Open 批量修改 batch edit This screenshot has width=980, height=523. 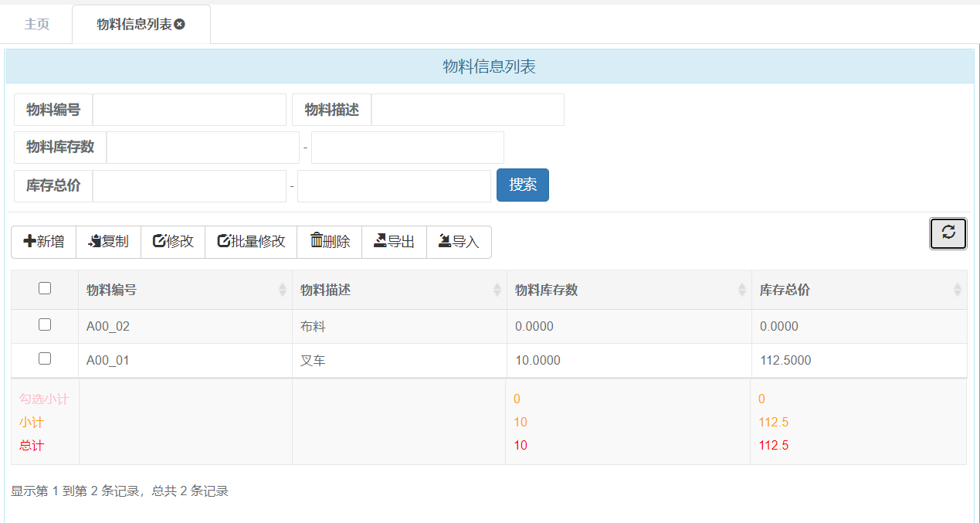(251, 242)
